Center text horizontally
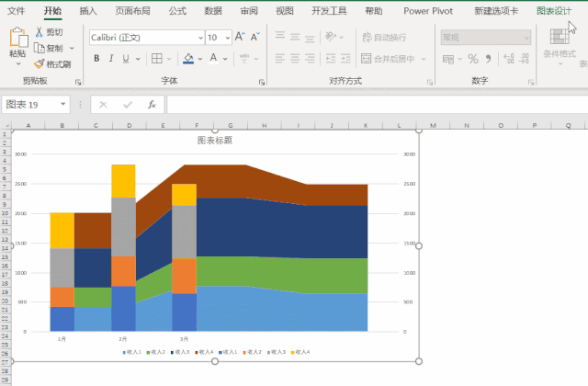The width and height of the screenshot is (588, 386). click(295, 58)
